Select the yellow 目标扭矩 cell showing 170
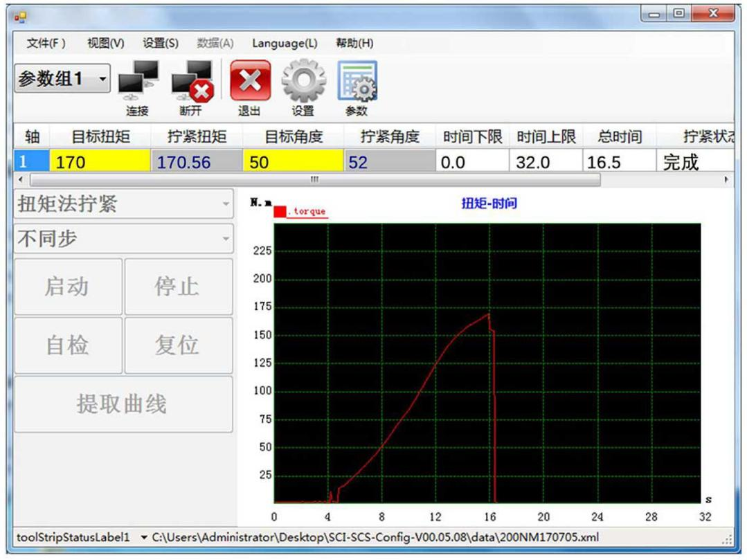The width and height of the screenshot is (747, 560). [x=99, y=163]
